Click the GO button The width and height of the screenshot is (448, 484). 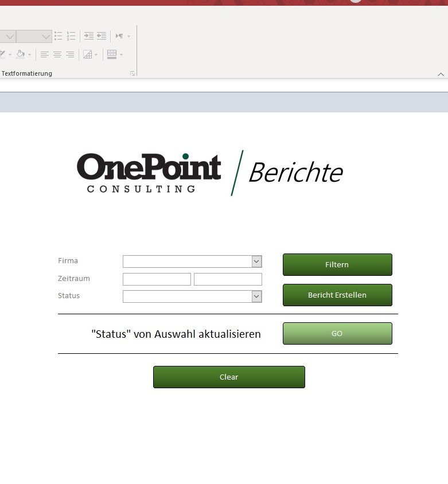pyautogui.click(x=337, y=333)
